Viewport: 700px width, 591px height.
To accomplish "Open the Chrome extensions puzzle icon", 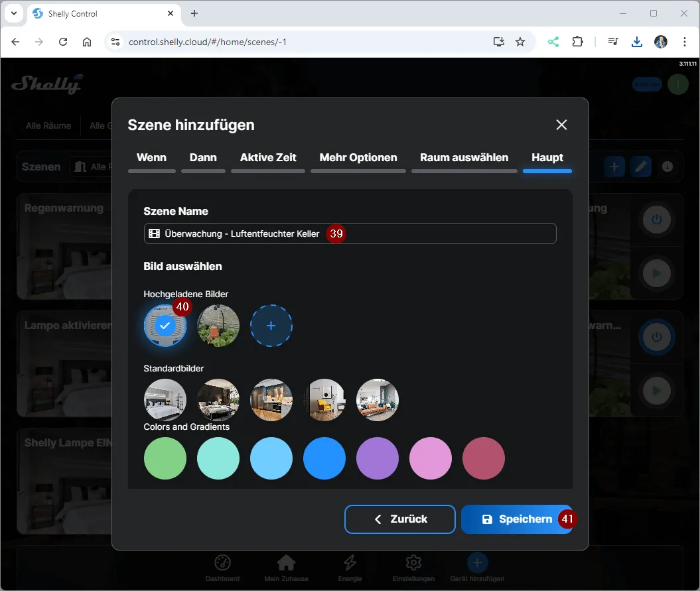I will pyautogui.click(x=577, y=42).
